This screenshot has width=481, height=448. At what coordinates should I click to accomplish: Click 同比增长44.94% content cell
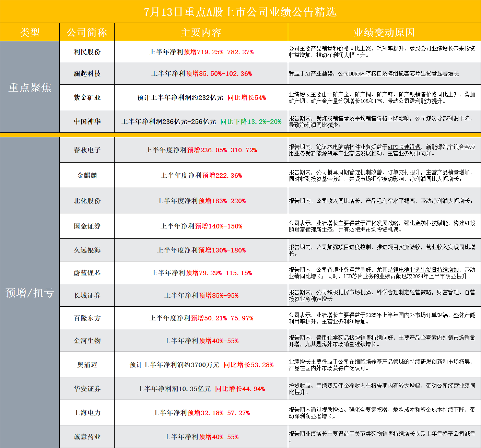tap(201, 389)
